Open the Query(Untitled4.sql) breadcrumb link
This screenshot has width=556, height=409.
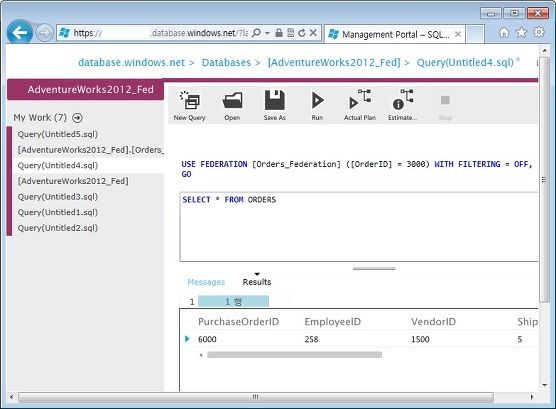coord(465,62)
